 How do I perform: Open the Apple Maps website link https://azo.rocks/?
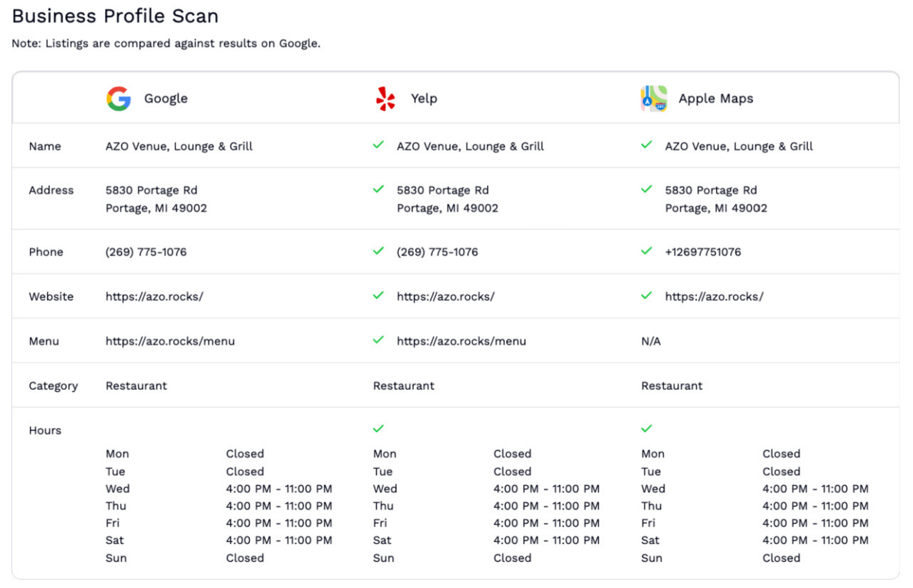(714, 297)
